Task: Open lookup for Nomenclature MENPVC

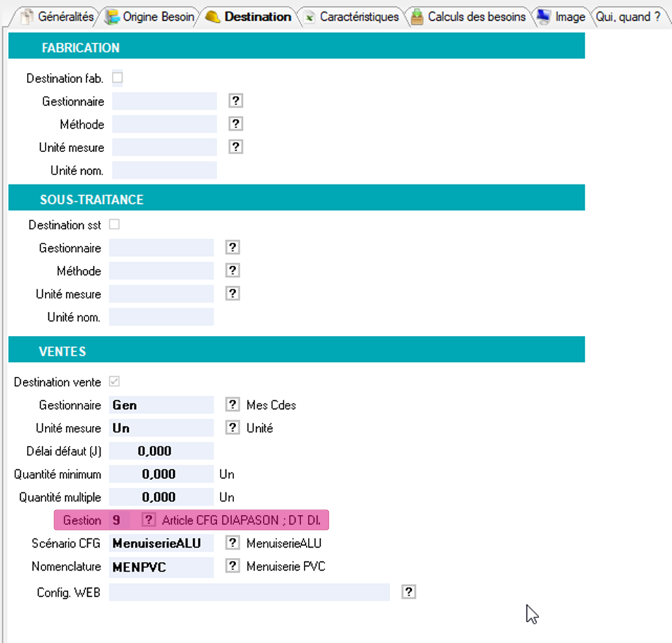Action: 232,567
